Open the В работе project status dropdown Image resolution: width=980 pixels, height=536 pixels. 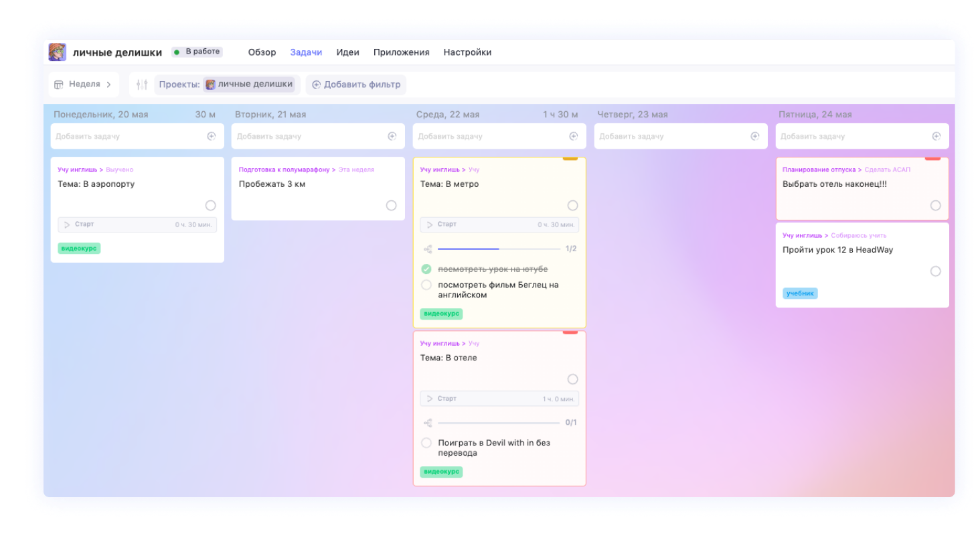197,52
